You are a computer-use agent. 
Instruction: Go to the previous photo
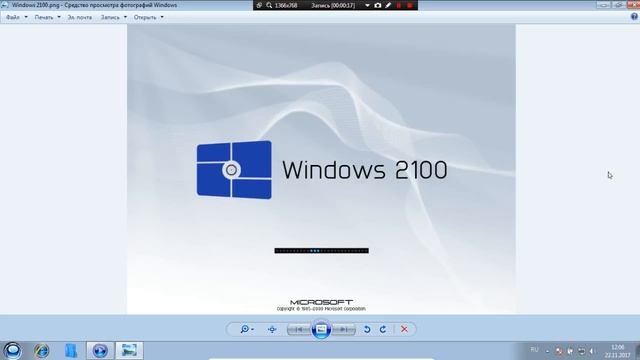(299, 329)
